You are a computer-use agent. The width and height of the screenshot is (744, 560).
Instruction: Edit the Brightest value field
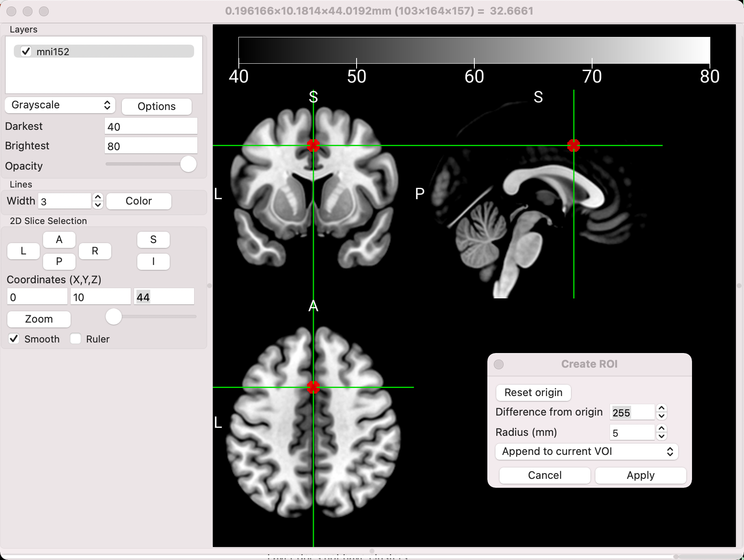click(x=151, y=146)
